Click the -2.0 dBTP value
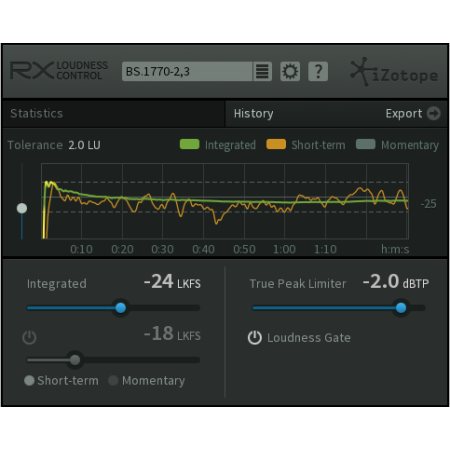Screen dimensions: 450x450 coord(396,282)
